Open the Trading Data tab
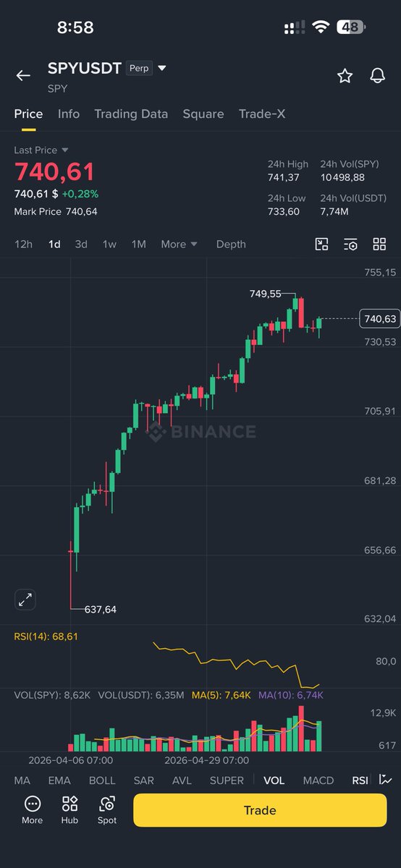Screen dimensions: 401x868 coord(131,114)
